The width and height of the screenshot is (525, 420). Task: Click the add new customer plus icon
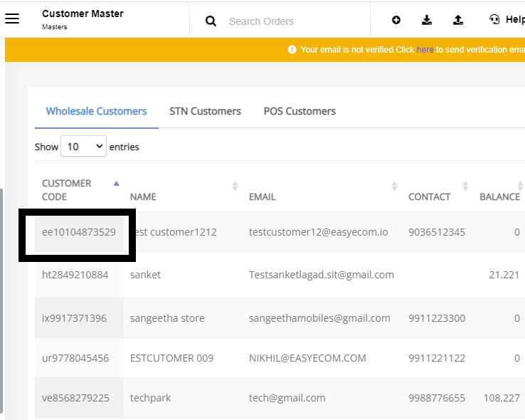[396, 20]
